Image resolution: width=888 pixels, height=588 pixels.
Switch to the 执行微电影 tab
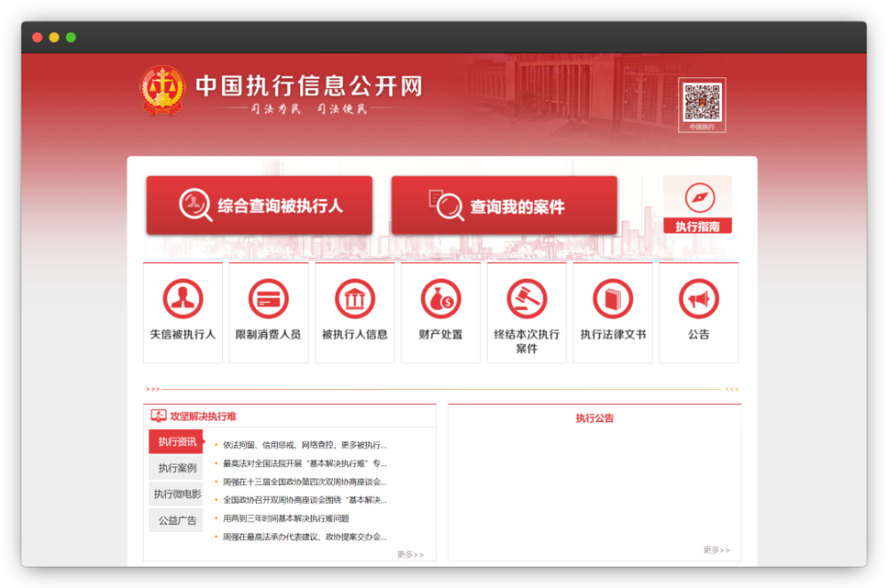click(x=176, y=494)
